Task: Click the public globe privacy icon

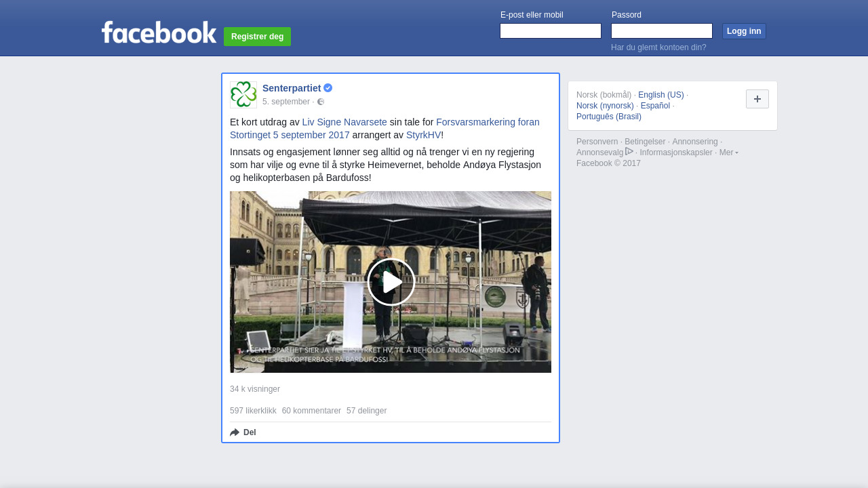Action: click(321, 102)
